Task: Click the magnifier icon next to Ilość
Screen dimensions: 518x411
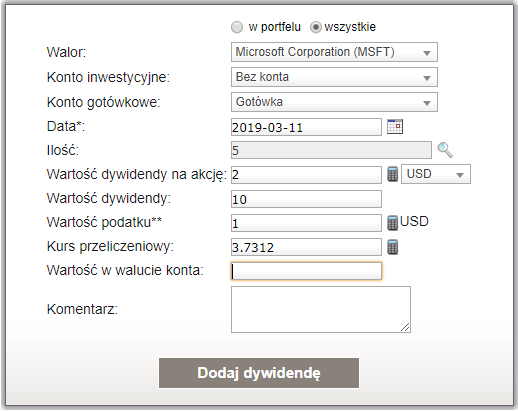Action: pos(445,150)
